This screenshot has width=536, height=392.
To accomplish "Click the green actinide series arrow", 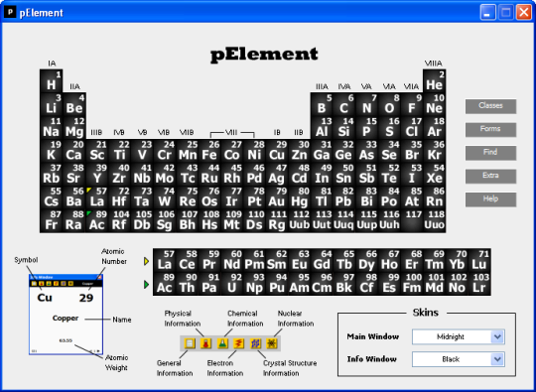I will 147,285.
